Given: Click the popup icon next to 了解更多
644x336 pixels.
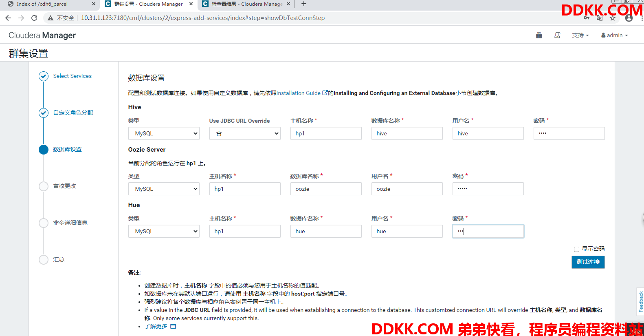Looking at the screenshot, I should (x=173, y=326).
